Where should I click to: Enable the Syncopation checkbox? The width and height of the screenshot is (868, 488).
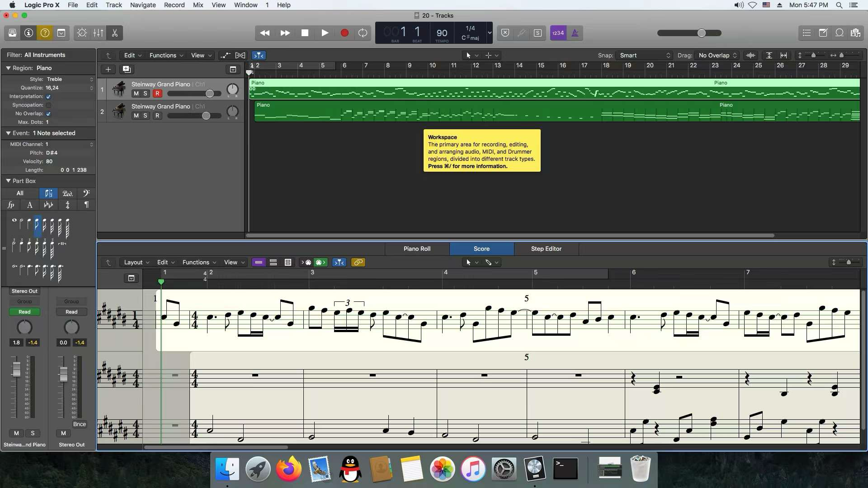(48, 105)
